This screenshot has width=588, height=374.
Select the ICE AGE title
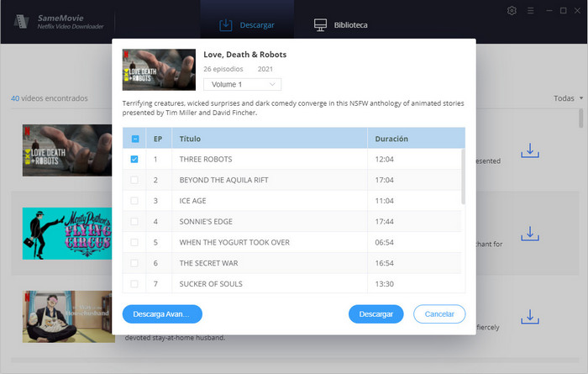(192, 201)
